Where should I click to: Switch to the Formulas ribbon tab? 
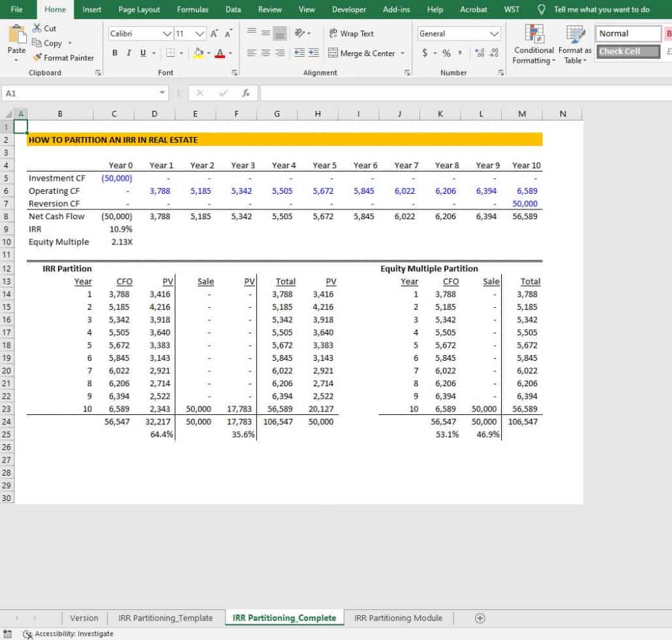192,10
